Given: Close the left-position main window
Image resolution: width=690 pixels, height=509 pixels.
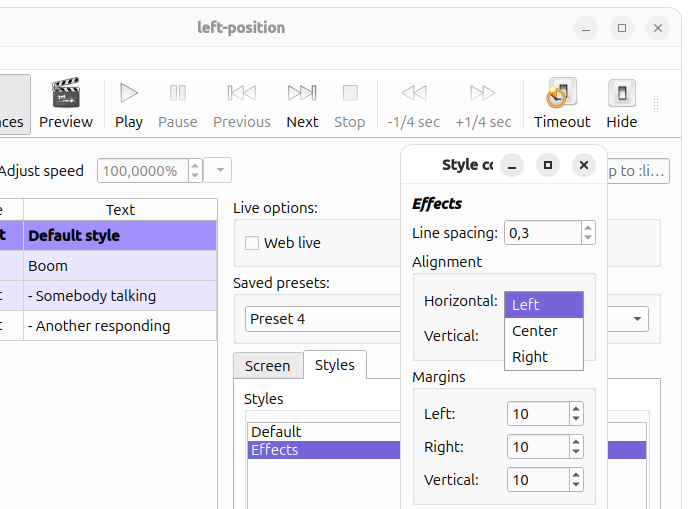Looking at the screenshot, I should point(658,28).
